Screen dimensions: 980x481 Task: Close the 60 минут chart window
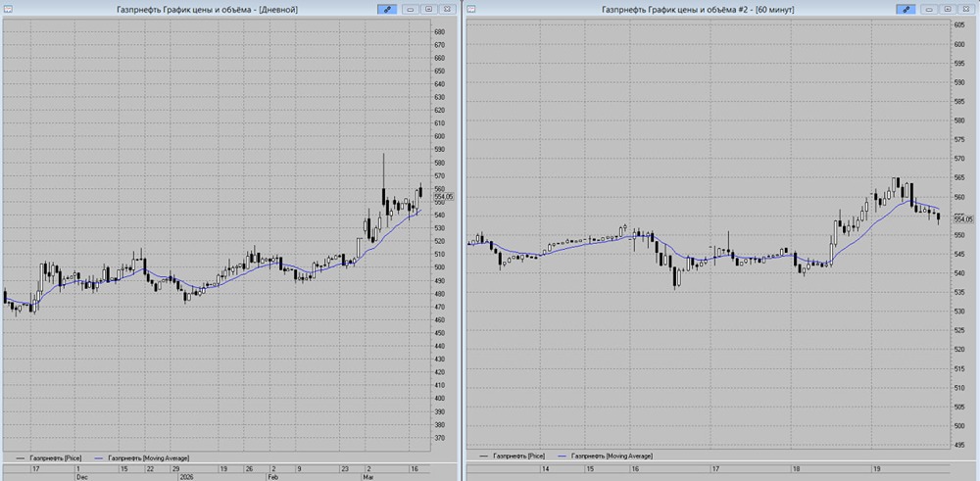click(x=965, y=9)
